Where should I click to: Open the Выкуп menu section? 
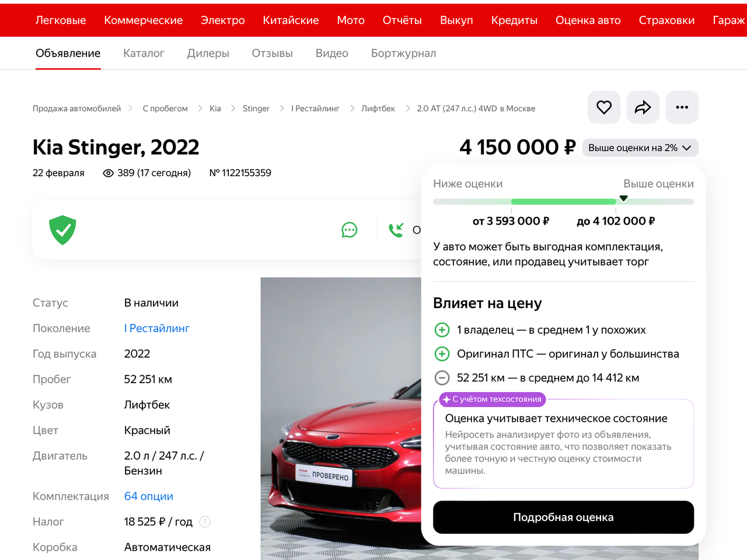tap(456, 20)
